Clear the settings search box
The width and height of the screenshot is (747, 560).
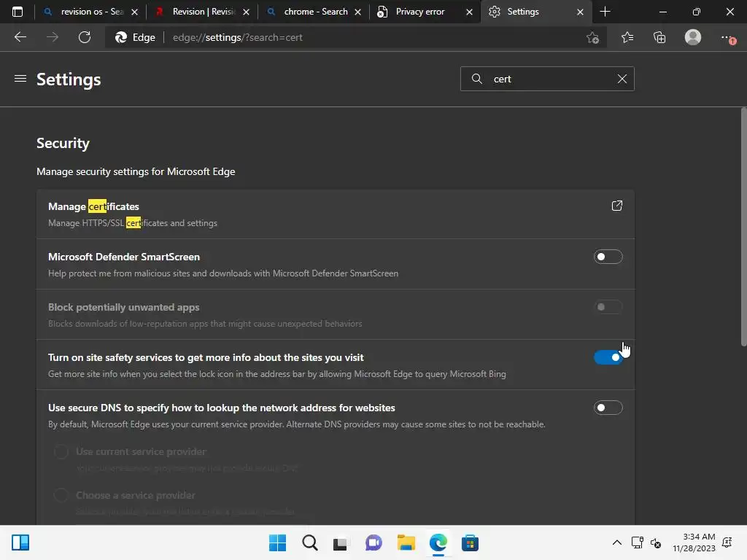click(622, 79)
